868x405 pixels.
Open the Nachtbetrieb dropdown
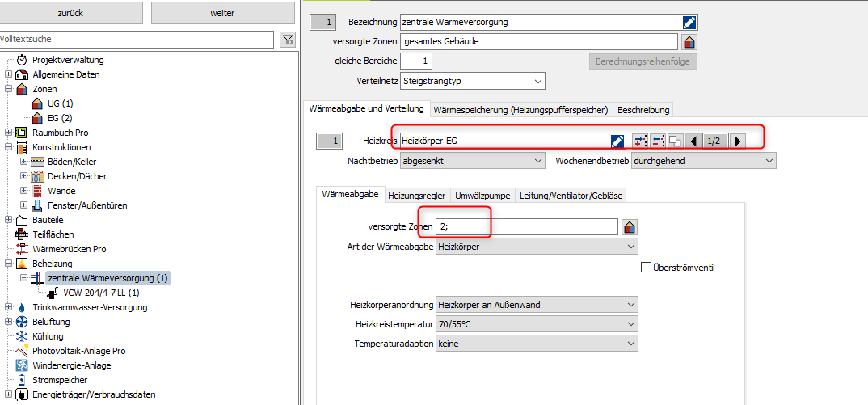(x=473, y=161)
